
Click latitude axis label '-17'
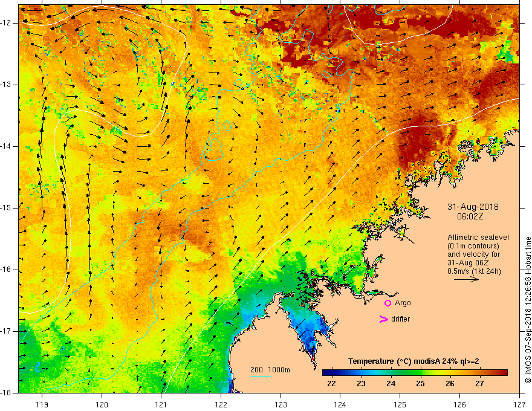(x=7, y=331)
